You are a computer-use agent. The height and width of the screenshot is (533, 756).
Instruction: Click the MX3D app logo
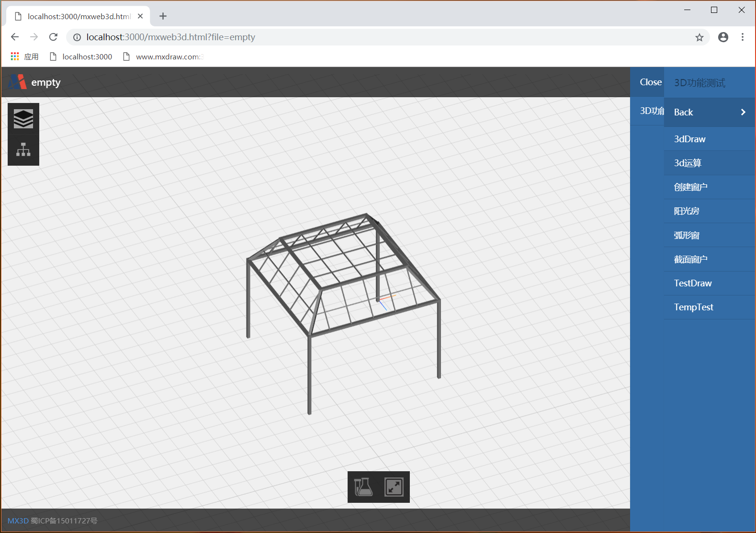tap(17, 82)
